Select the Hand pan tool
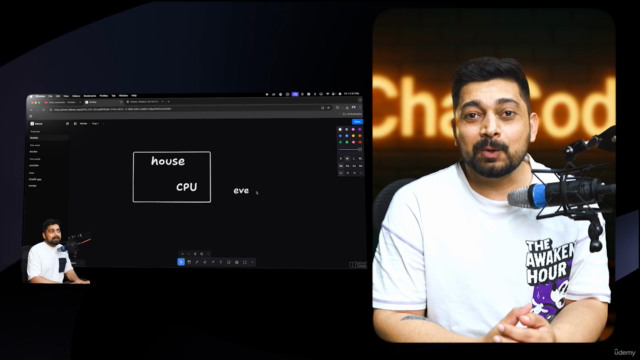Screen dimensions: 640x360 [x=189, y=262]
